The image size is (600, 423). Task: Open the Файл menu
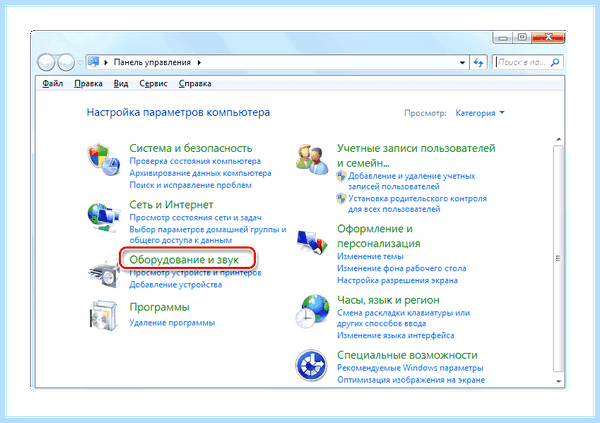pos(52,83)
